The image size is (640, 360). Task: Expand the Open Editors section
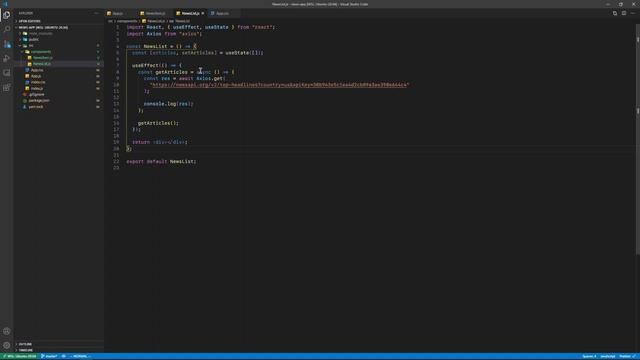tap(29, 21)
